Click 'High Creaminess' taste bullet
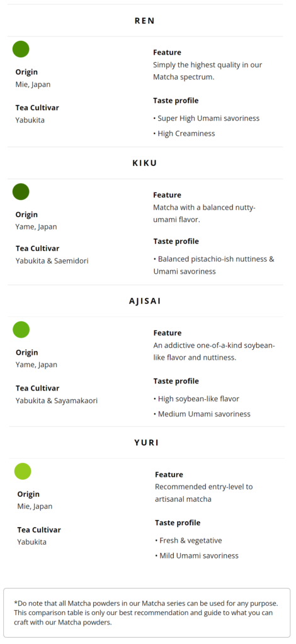 184,133
